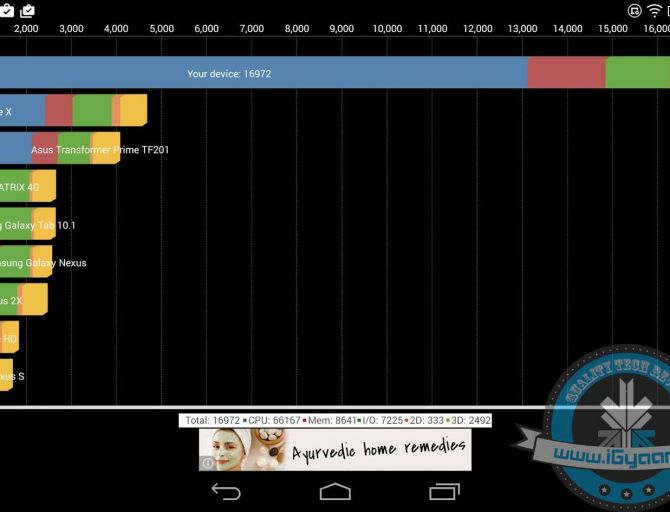Image resolution: width=670 pixels, height=512 pixels.
Task: Open the recent apps overview
Action: pos(444,491)
